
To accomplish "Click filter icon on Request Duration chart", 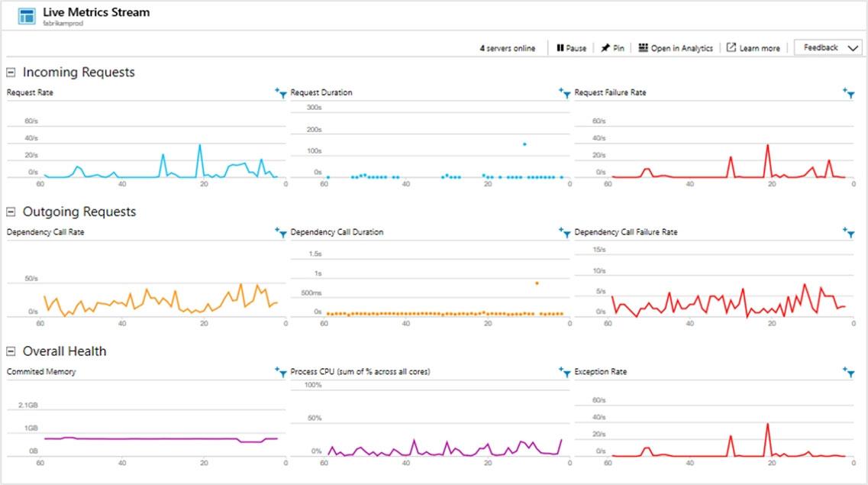I will [564, 93].
